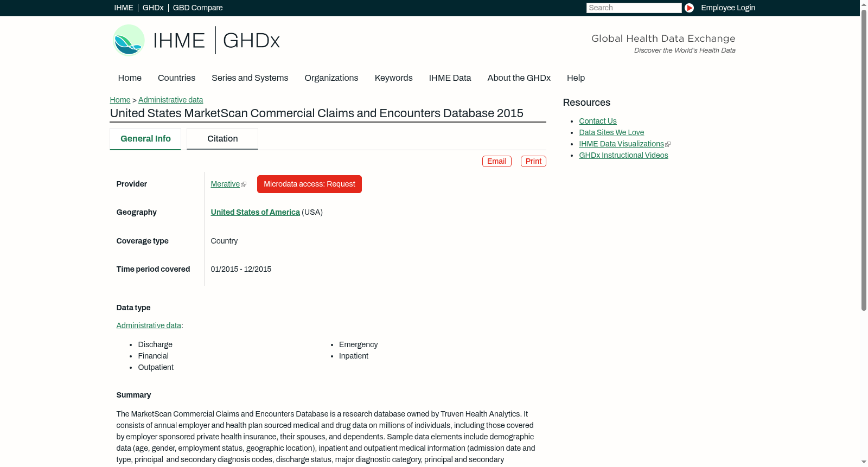Click the 'Outpatient' list item
Image resolution: width=868 pixels, height=467 pixels.
pyautogui.click(x=156, y=368)
